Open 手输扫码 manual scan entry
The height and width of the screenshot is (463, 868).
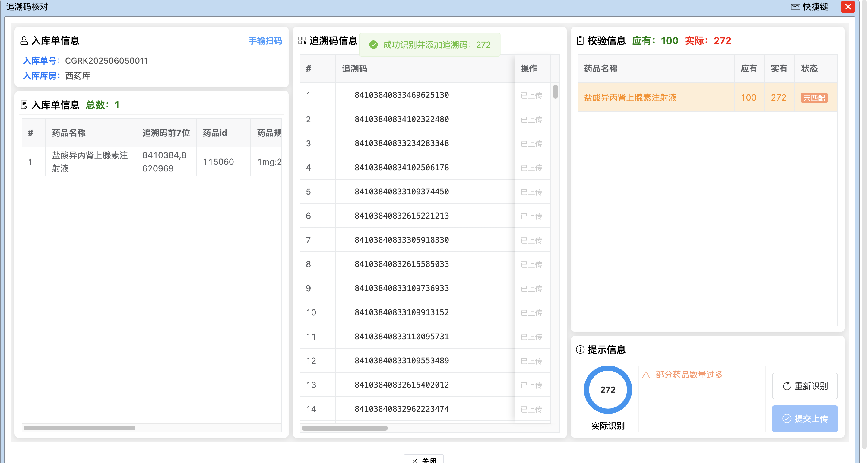[x=265, y=40]
